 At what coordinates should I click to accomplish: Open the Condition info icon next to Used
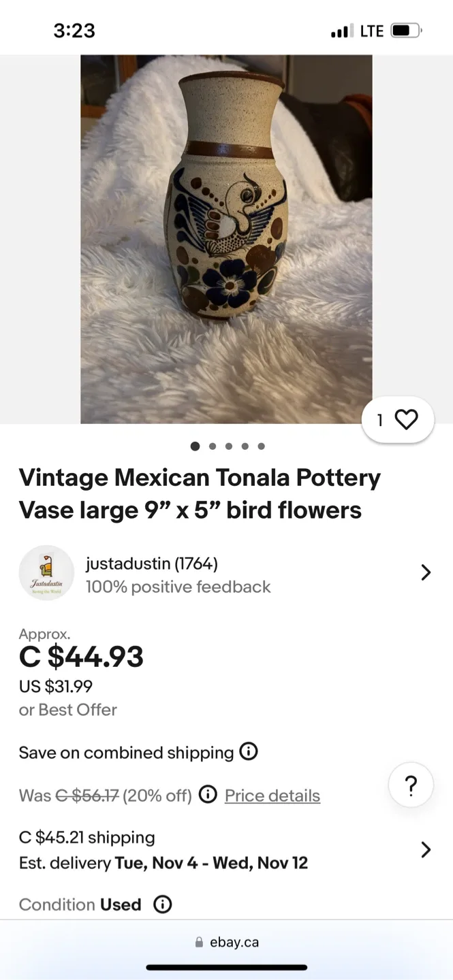[162, 904]
